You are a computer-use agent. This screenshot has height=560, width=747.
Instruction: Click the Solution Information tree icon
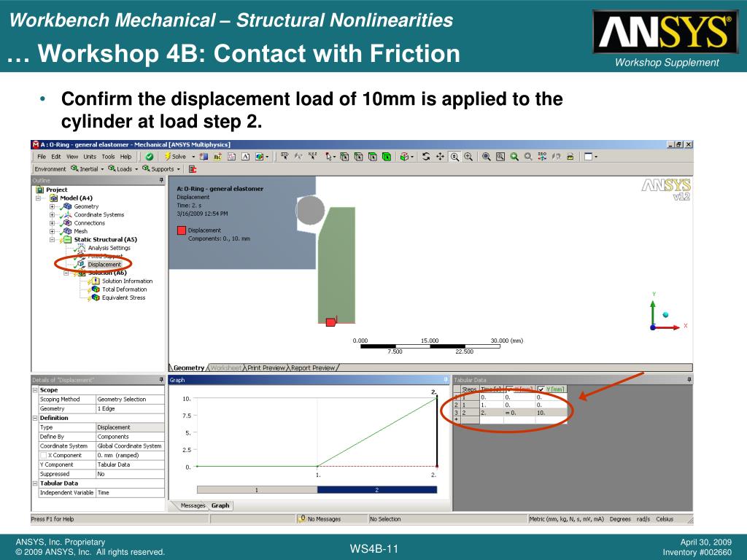(96, 281)
